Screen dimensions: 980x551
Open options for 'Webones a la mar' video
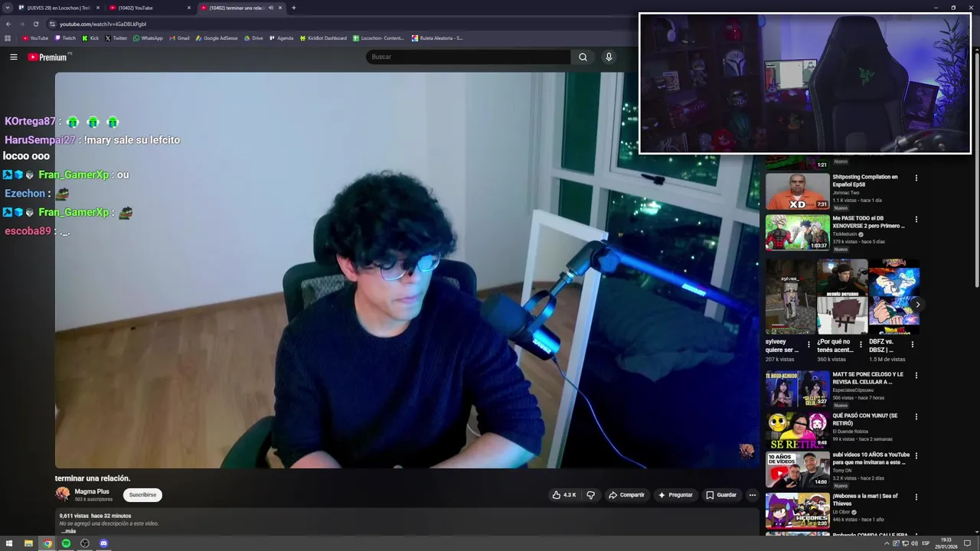coord(916,497)
